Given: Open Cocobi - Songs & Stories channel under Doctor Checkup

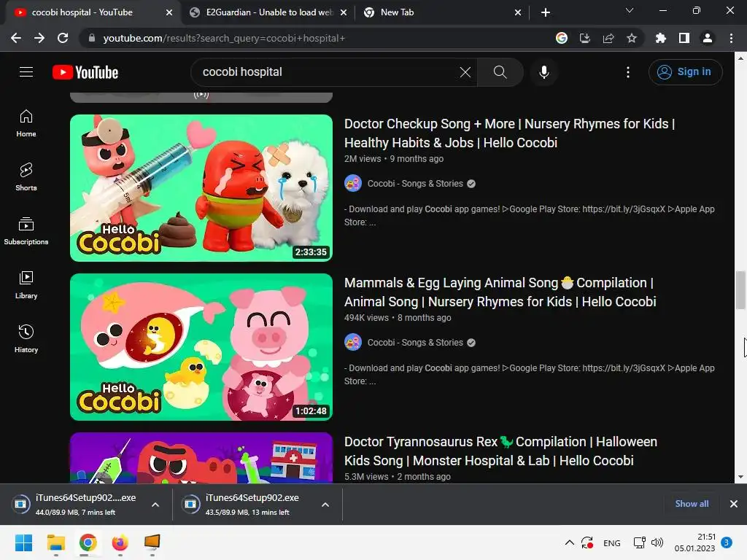Looking at the screenshot, I should pos(415,183).
